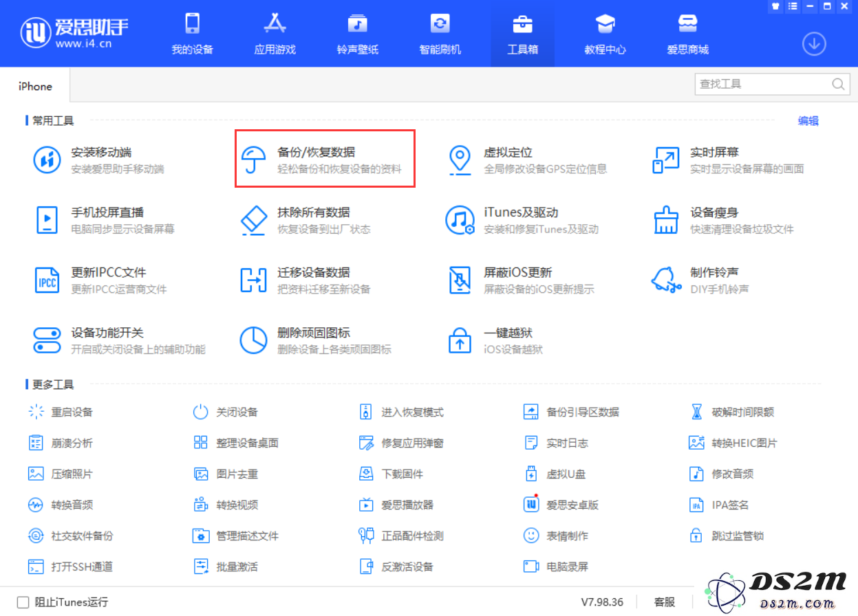
Task: Open 屏蔽iOS更新 icon
Action: (x=460, y=280)
